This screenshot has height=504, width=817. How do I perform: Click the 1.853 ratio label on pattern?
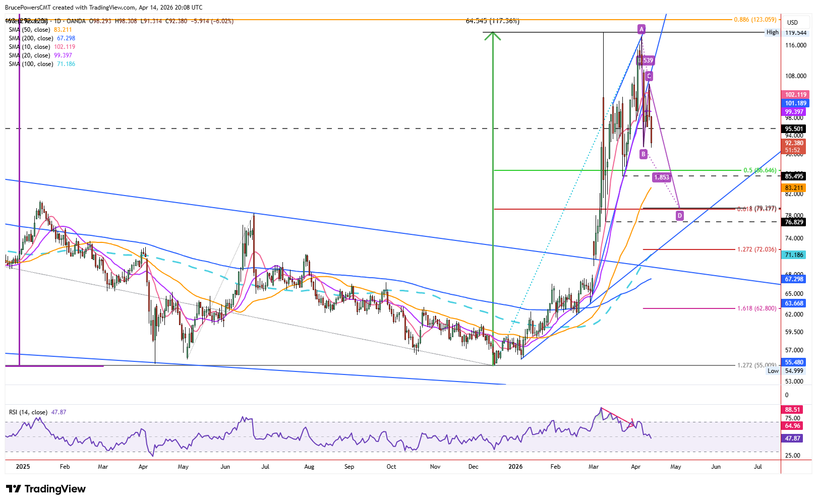pyautogui.click(x=662, y=177)
